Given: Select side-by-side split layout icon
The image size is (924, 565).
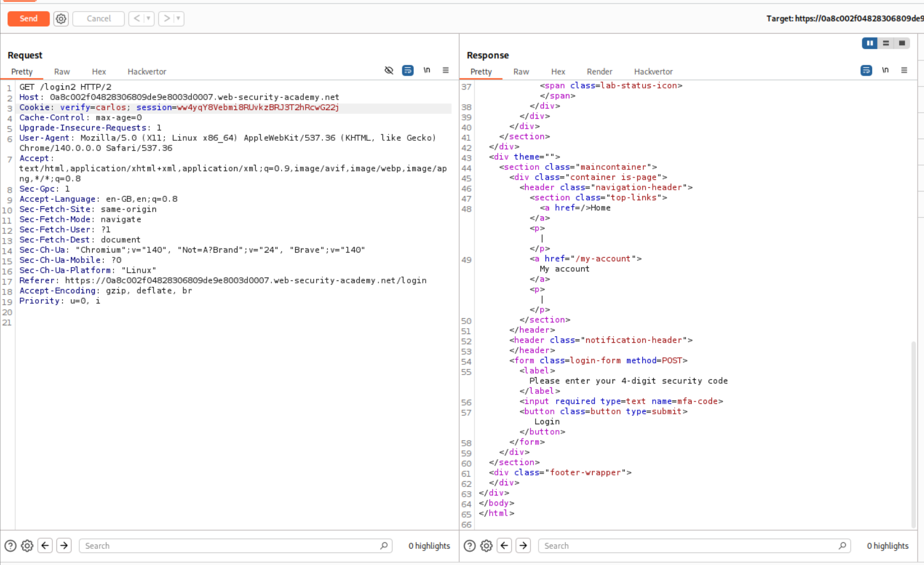Looking at the screenshot, I should [869, 43].
